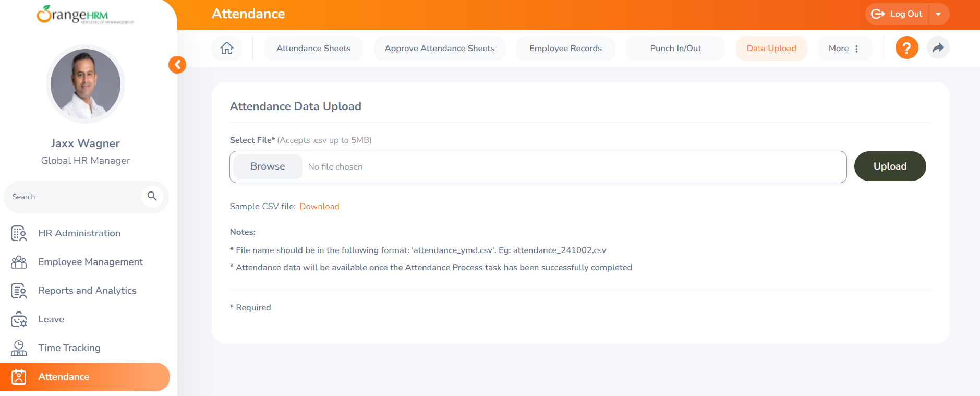Image resolution: width=980 pixels, height=396 pixels.
Task: Open help with the orange question mark icon
Action: pos(906,48)
